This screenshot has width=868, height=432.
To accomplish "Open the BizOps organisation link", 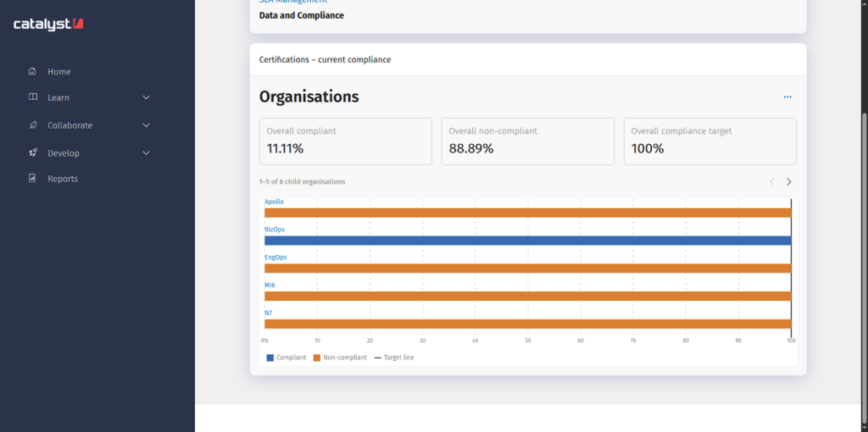I will pos(275,230).
